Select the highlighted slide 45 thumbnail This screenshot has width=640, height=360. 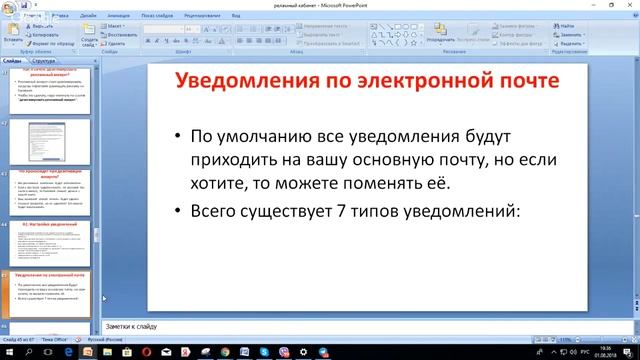pos(50,294)
